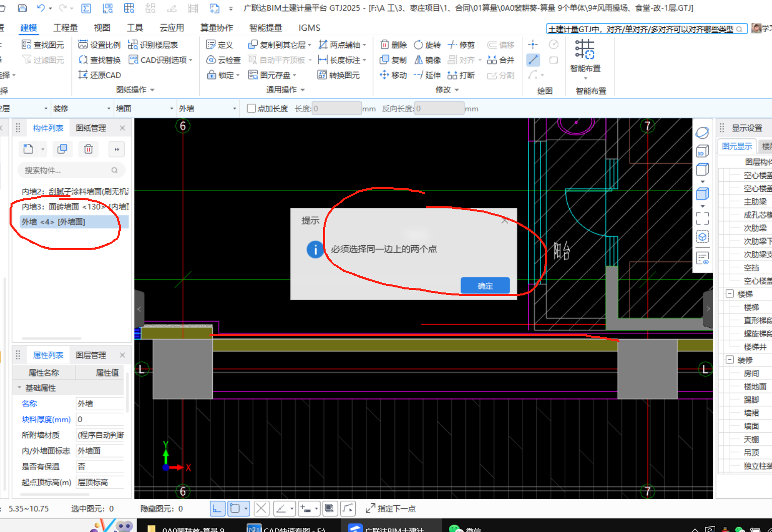The width and height of the screenshot is (772, 532).
Task: Click 搜索构件 search field
Action: click(71, 170)
